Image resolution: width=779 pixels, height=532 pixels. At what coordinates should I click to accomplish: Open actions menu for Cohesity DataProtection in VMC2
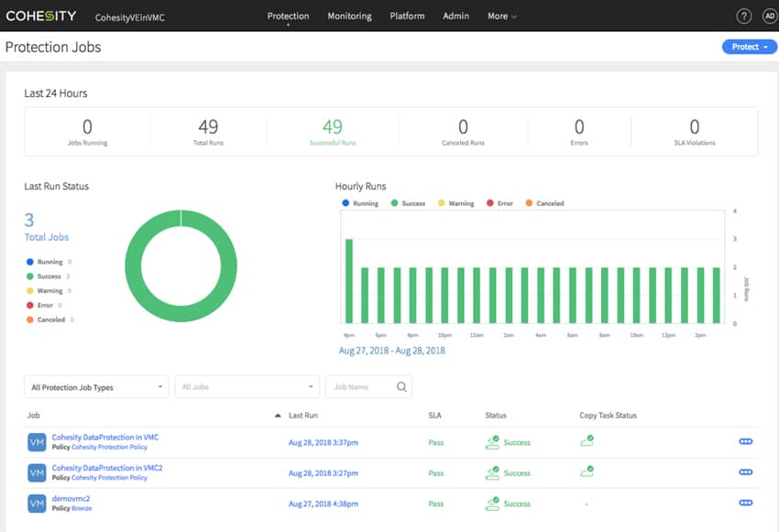click(x=746, y=472)
